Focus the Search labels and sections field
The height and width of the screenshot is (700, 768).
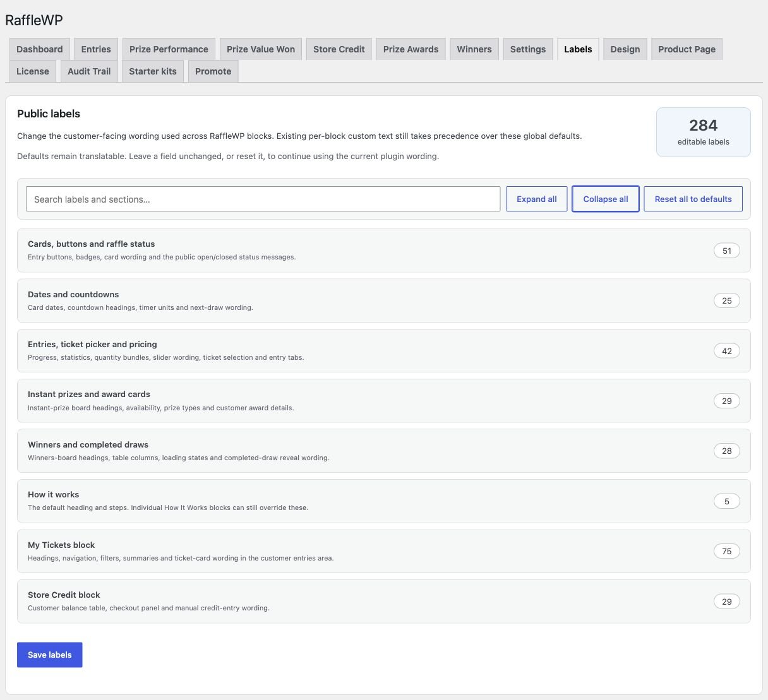(263, 199)
